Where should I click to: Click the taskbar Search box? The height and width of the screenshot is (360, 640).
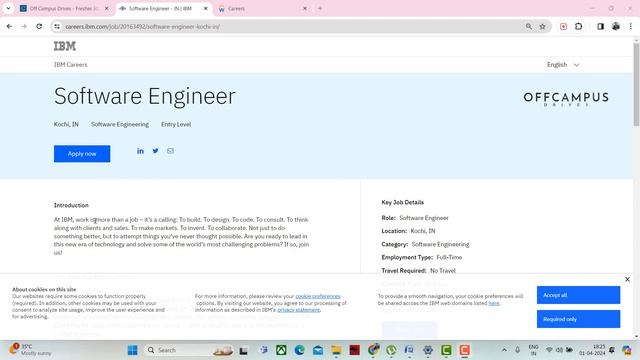click(189, 350)
